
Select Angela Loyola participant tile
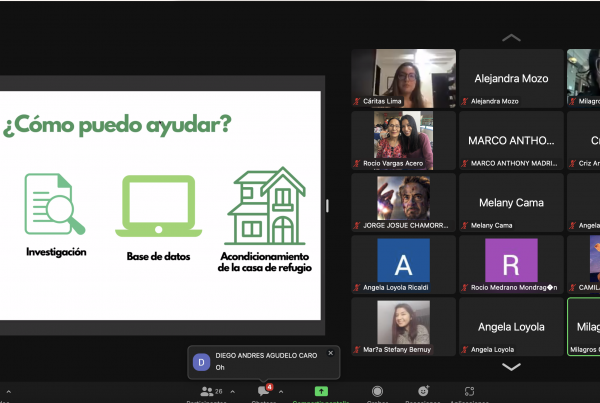pos(511,326)
